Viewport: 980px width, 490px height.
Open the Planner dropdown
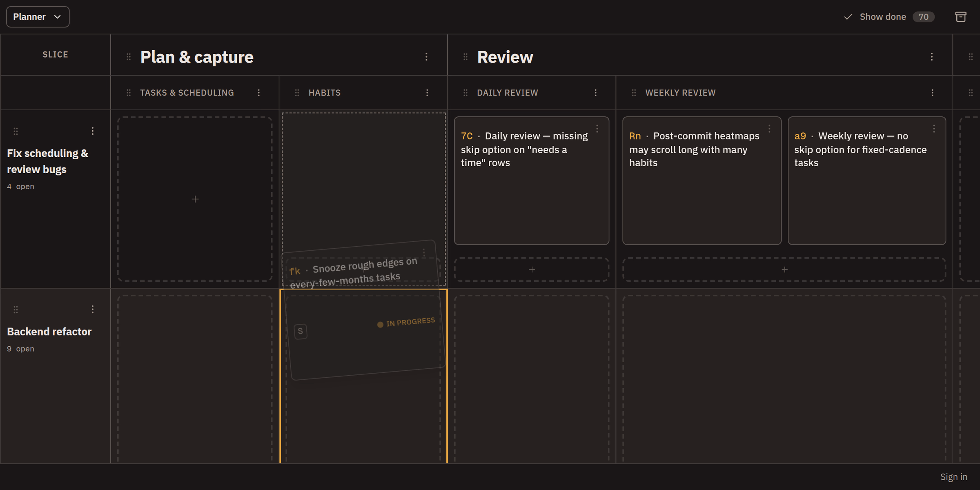coord(38,17)
